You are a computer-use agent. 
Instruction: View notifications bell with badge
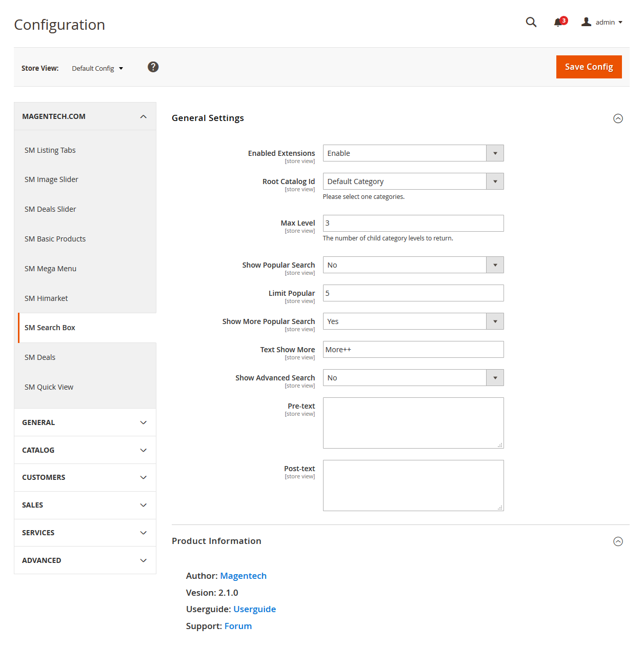[x=560, y=22]
